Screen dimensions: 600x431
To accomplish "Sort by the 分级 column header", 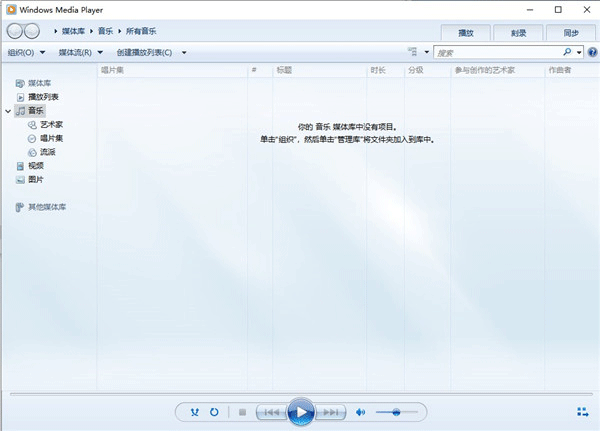I will 427,70.
